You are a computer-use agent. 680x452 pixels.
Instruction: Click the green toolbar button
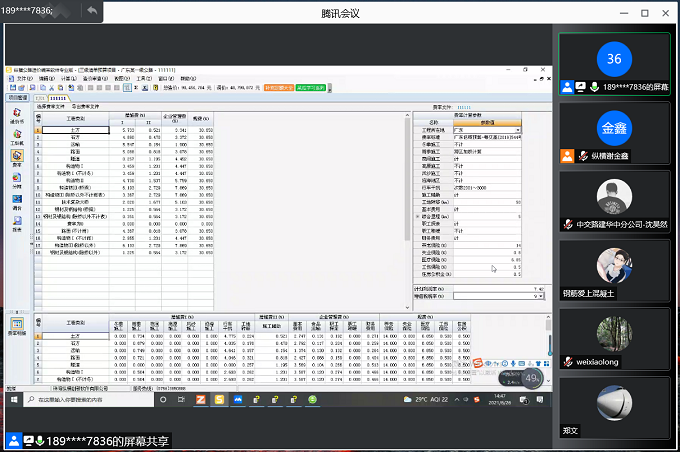coord(311,88)
